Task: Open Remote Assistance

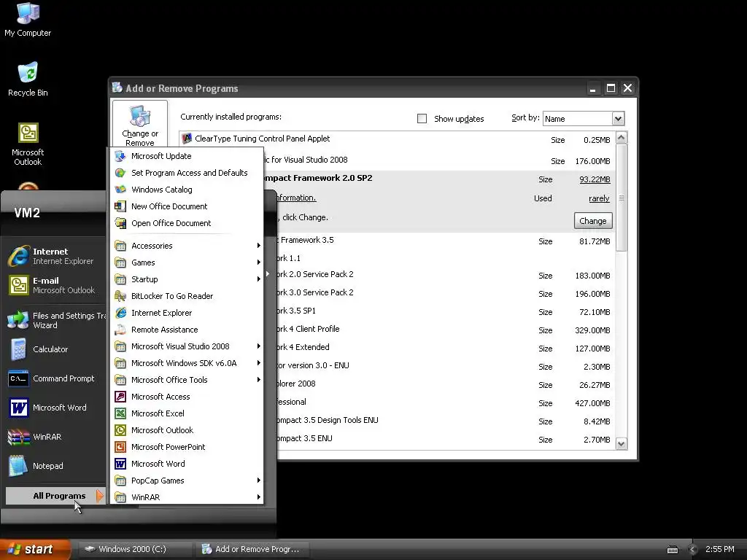Action: point(186,330)
